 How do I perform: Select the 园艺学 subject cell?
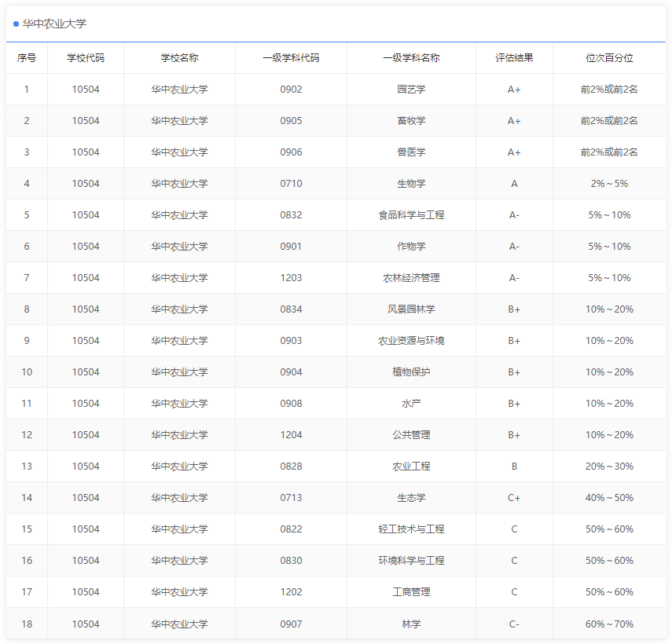[x=411, y=89]
